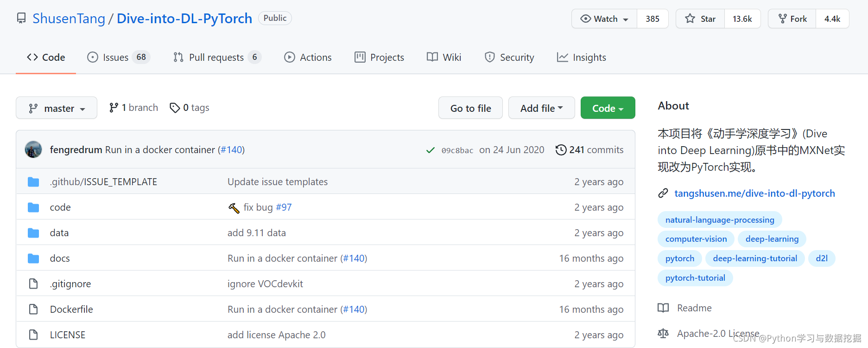Click the file icon next to Dockerfile
This screenshot has height=348, width=868.
[x=33, y=309]
